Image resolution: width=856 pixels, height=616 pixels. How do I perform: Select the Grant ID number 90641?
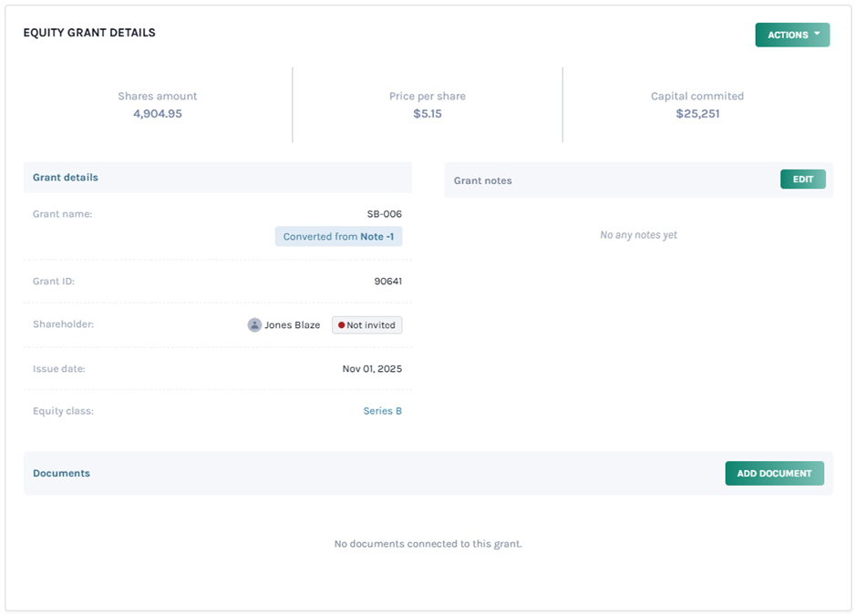point(387,282)
